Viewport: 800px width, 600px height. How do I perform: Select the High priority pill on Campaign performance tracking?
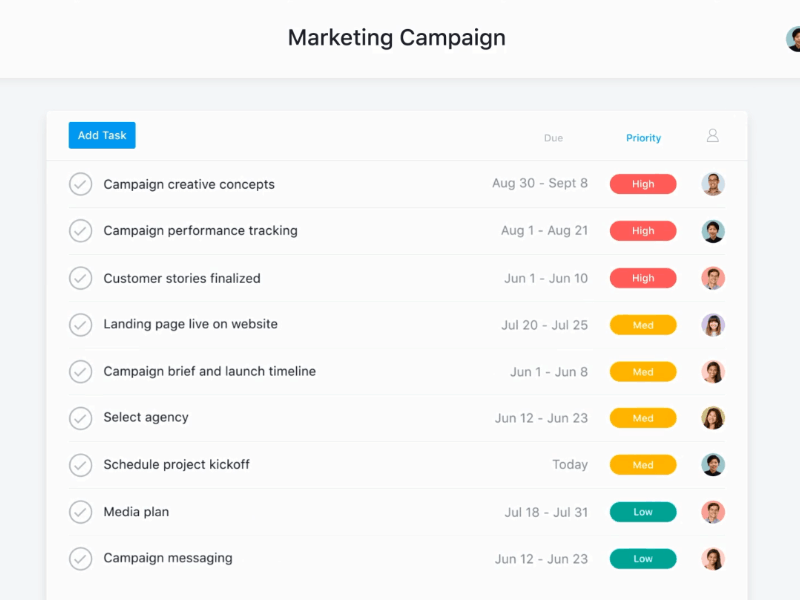(643, 231)
